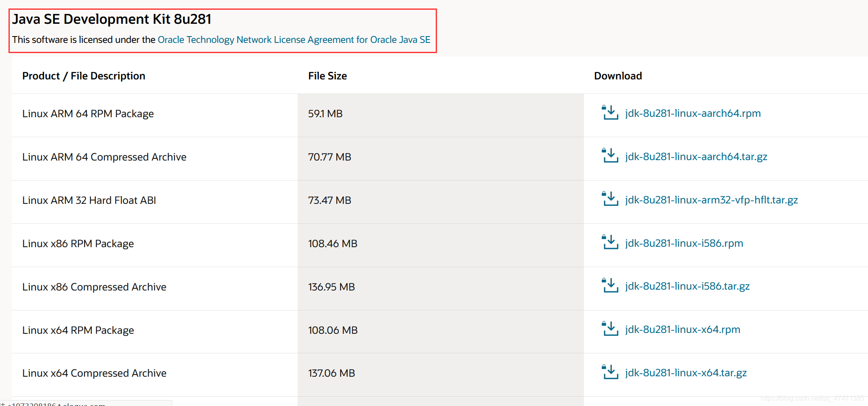Download jdk-8u281-linux-aarch64.rpm file link
Image resolution: width=868 pixels, height=406 pixels.
point(693,113)
